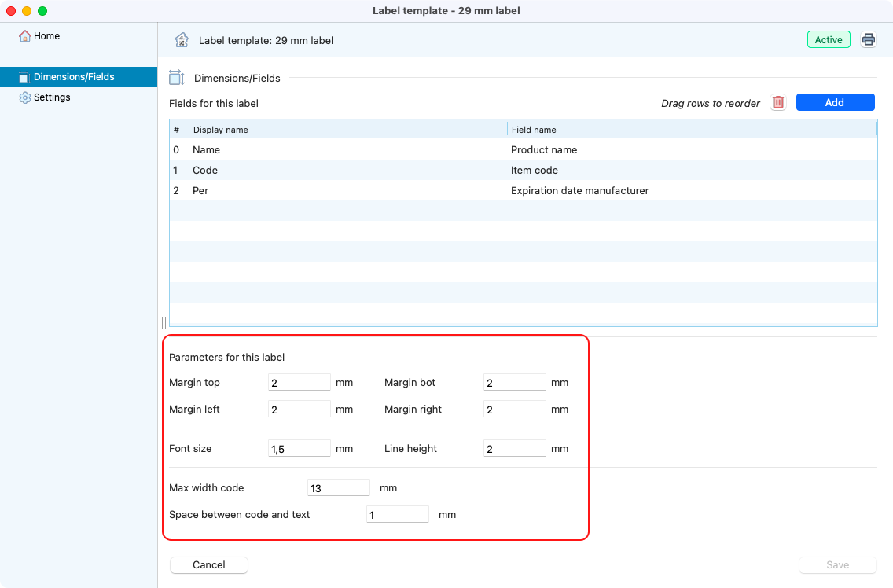Screen dimensions: 893x588
Task: Click the 'Drag rows to reorder' hint text
Action: (x=710, y=103)
